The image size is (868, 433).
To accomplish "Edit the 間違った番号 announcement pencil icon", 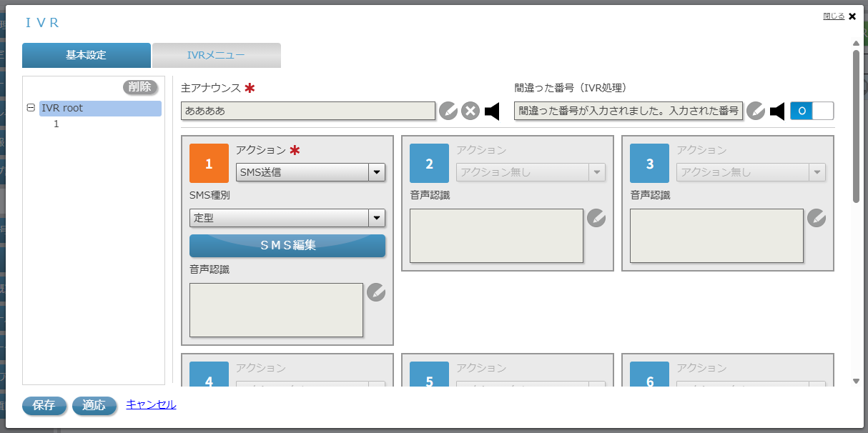I will pos(756,110).
